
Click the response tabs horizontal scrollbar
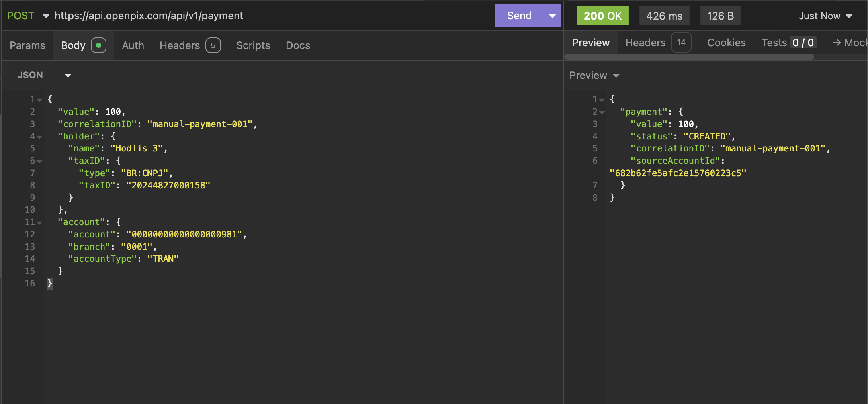689,57
